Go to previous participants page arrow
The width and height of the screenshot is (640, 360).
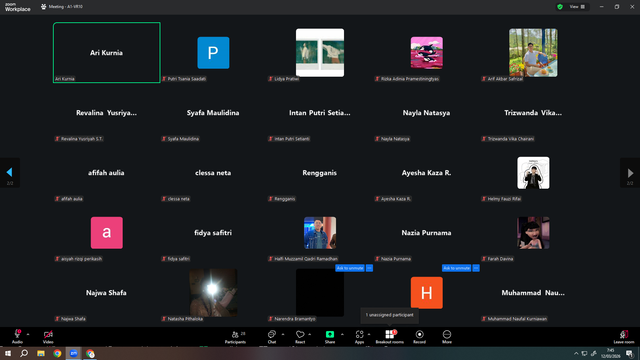pos(9,172)
